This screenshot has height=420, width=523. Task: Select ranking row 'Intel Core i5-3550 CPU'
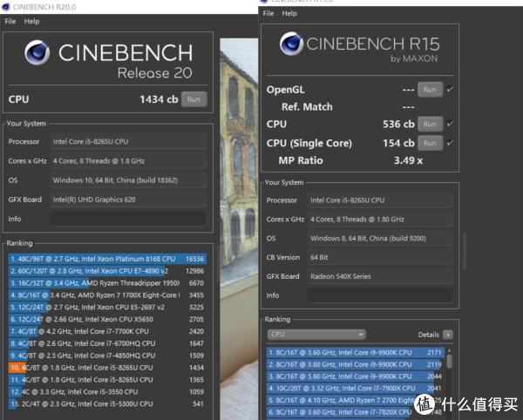coord(107,391)
